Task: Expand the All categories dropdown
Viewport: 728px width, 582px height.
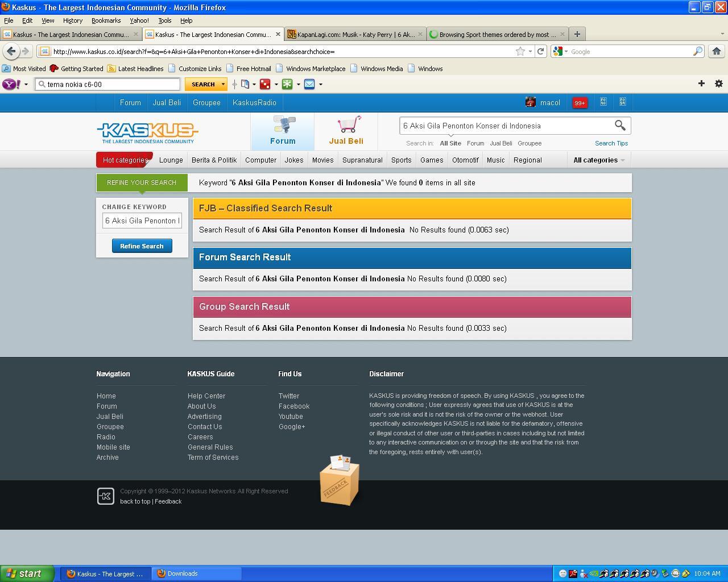Action: coord(599,160)
